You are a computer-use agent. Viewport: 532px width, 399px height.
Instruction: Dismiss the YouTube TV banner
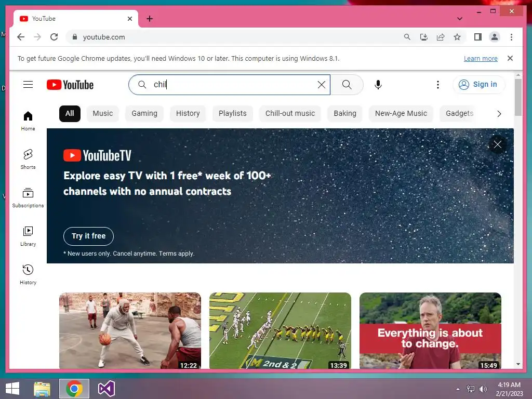coord(497,144)
